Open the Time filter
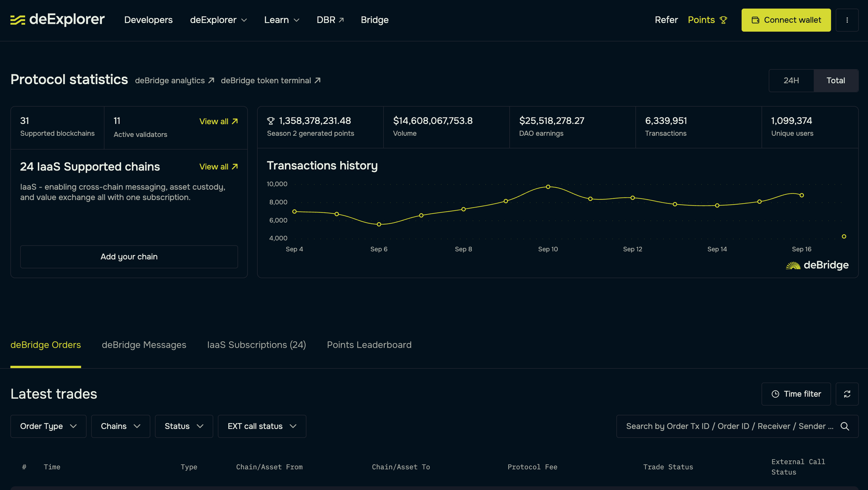Viewport: 868px width, 490px height. click(x=796, y=394)
